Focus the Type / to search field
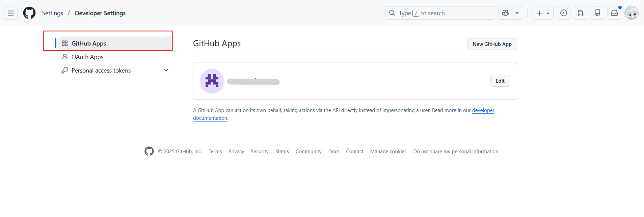Screen dimensions: 644x217 coord(440,13)
